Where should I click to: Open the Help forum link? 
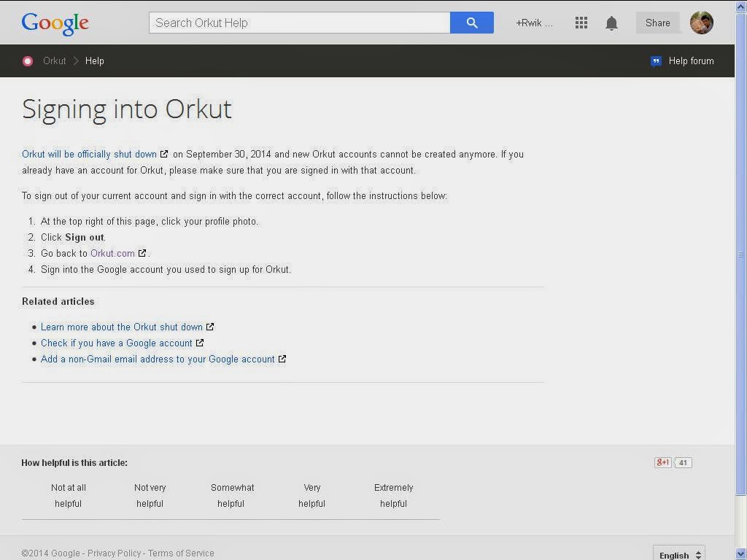click(x=691, y=61)
